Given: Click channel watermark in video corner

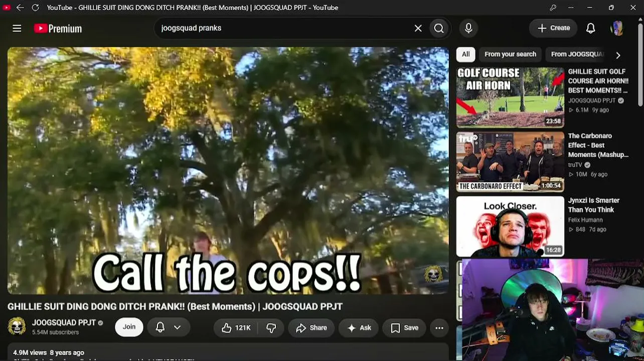Looking at the screenshot, I should click(x=433, y=274).
